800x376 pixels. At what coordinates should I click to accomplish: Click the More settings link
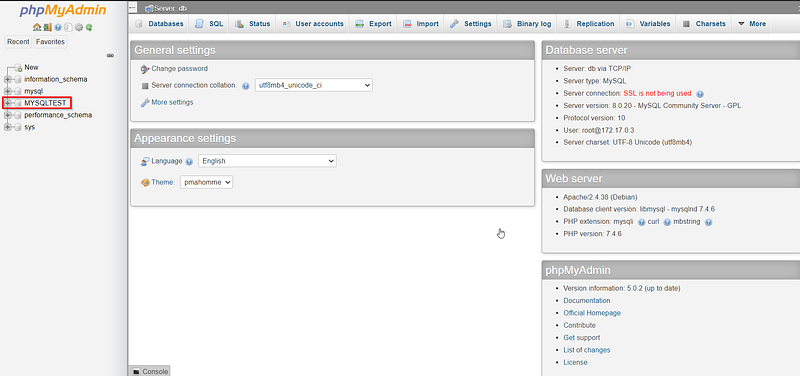point(172,102)
